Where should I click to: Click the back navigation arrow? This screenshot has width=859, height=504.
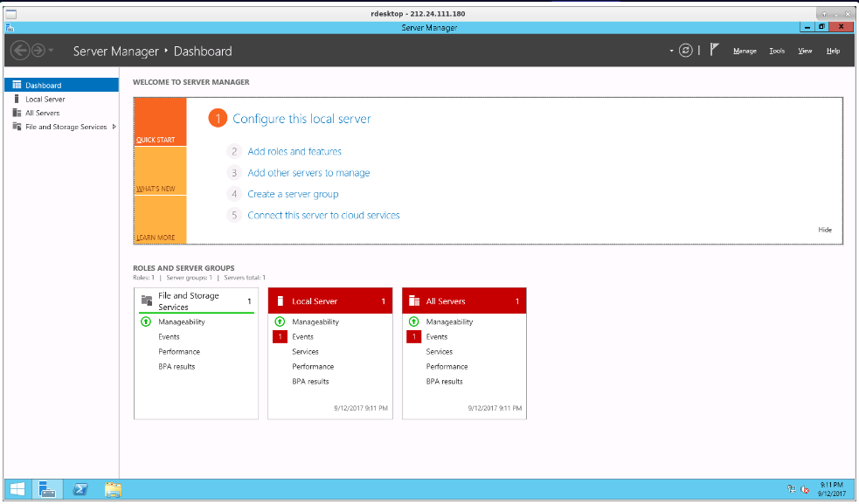pos(20,51)
